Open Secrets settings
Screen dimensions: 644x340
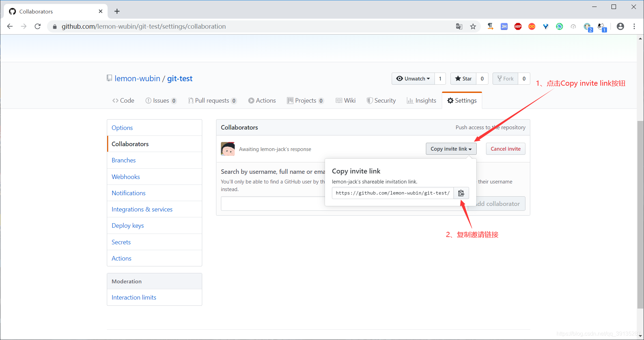155,242
